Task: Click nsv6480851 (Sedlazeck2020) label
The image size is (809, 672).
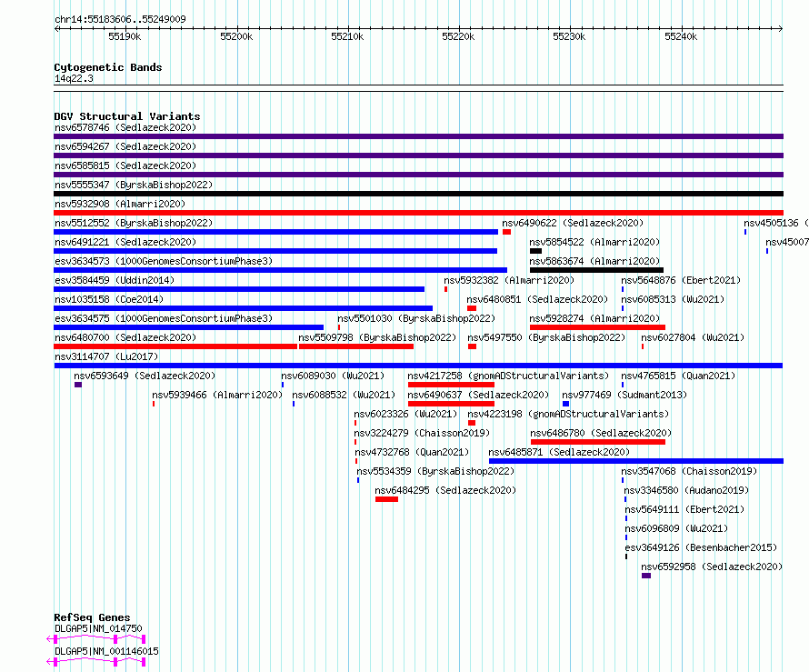Action: [537, 299]
